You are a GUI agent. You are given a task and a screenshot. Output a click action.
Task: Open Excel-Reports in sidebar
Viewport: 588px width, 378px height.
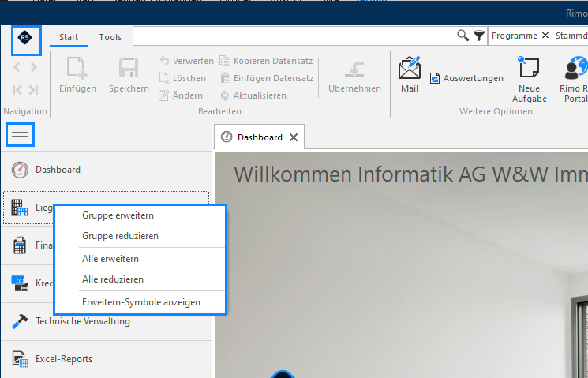coord(107,359)
